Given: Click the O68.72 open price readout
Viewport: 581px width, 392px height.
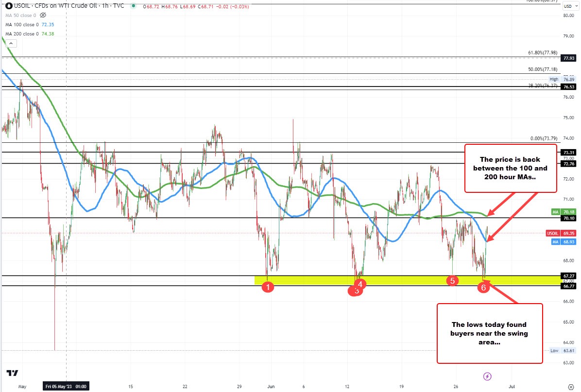Looking at the screenshot, I should [x=151, y=6].
